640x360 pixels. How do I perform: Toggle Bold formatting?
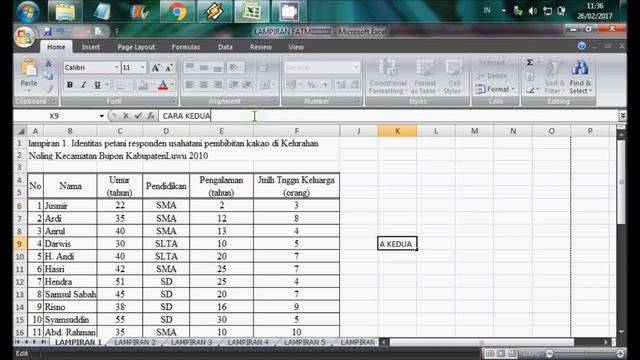point(70,85)
